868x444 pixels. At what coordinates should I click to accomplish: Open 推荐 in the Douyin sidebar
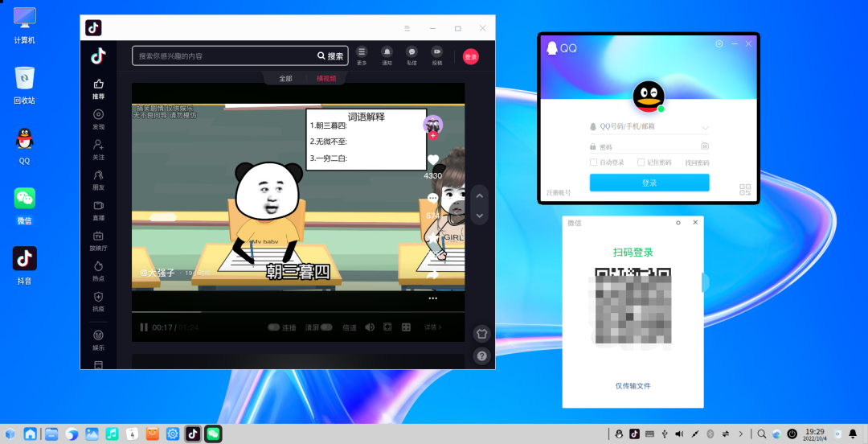99,88
